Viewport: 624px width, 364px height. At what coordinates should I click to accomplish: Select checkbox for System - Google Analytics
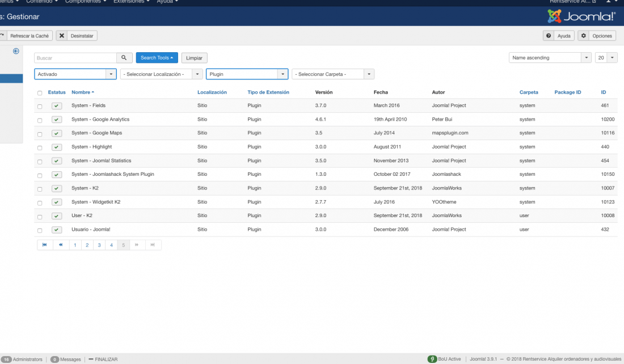(x=40, y=120)
